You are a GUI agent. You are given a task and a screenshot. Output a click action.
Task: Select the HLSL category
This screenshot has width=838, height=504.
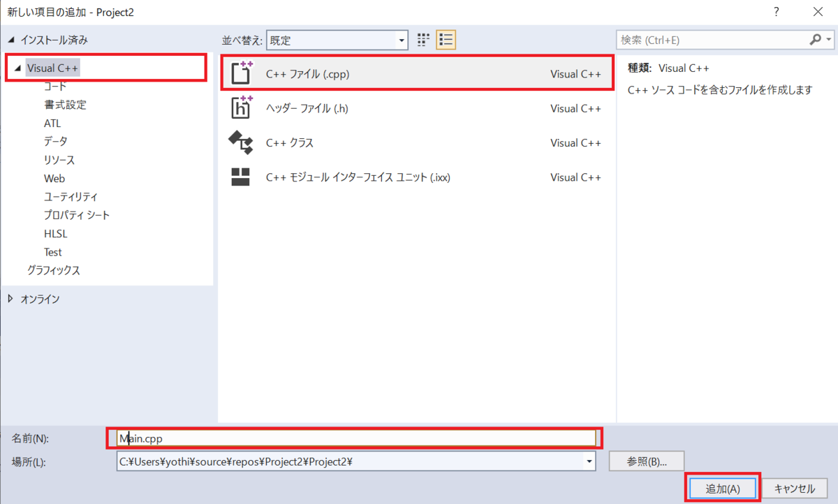click(56, 234)
